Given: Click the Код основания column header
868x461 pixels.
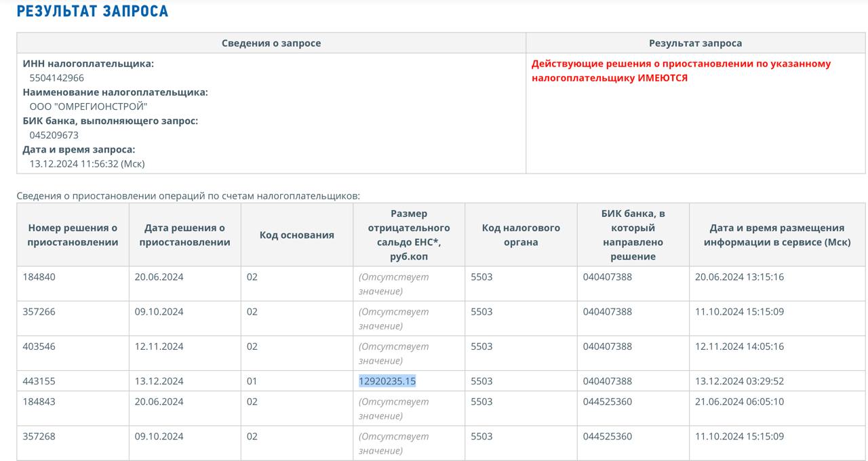Looking at the screenshot, I should tap(297, 235).
